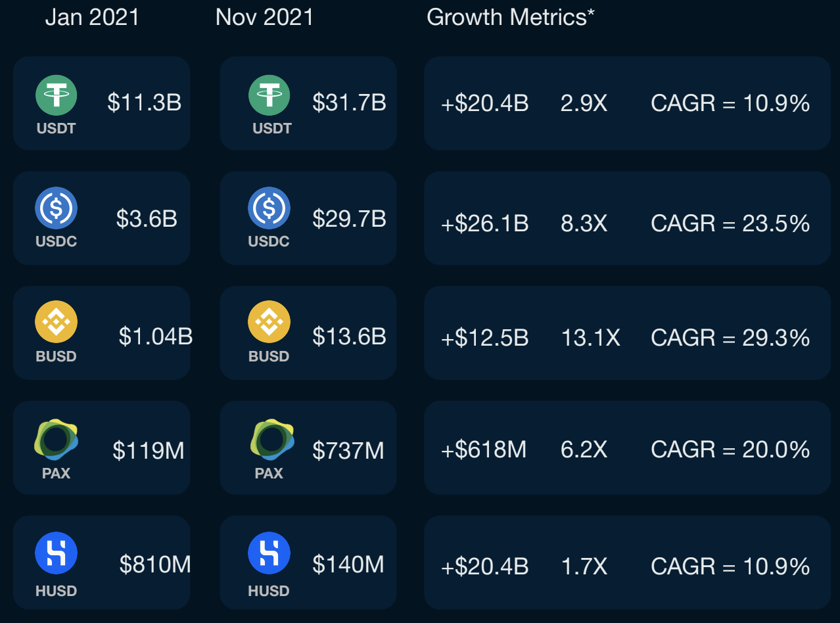This screenshot has height=623, width=840.
Task: Select the PAX icon under Nov 2021
Action: [271, 439]
